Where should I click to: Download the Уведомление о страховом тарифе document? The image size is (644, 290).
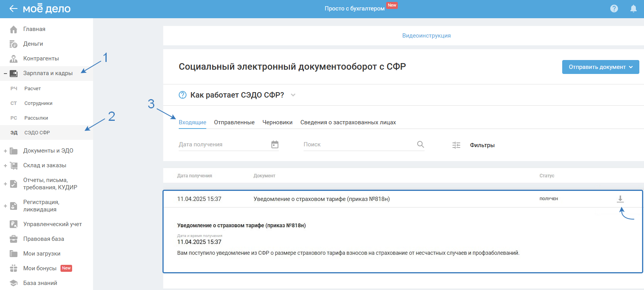[x=620, y=199]
